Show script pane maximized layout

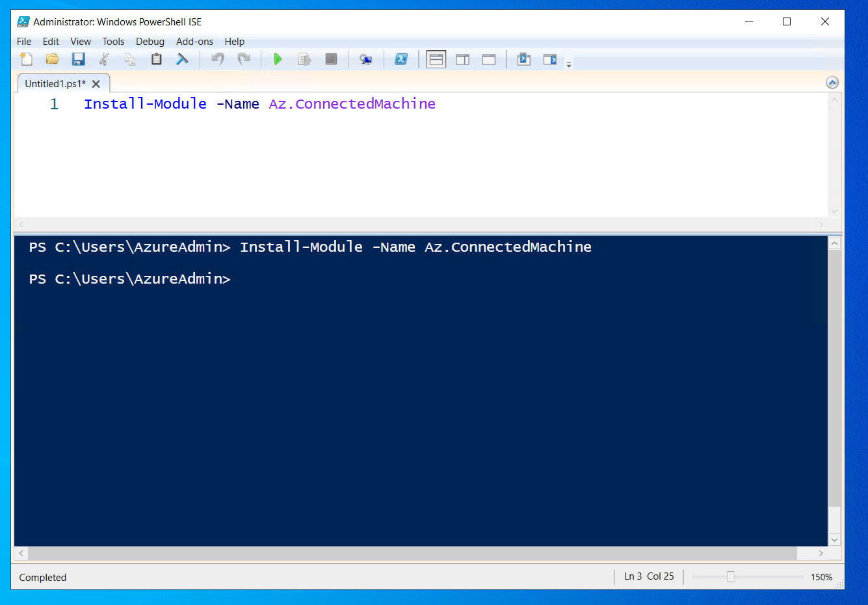[x=489, y=59]
